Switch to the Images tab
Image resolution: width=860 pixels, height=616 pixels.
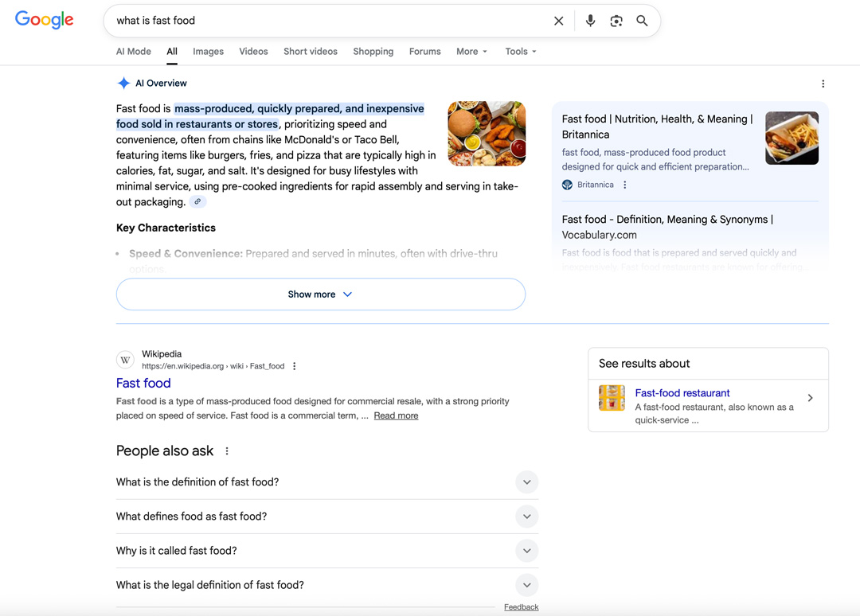pyautogui.click(x=208, y=51)
